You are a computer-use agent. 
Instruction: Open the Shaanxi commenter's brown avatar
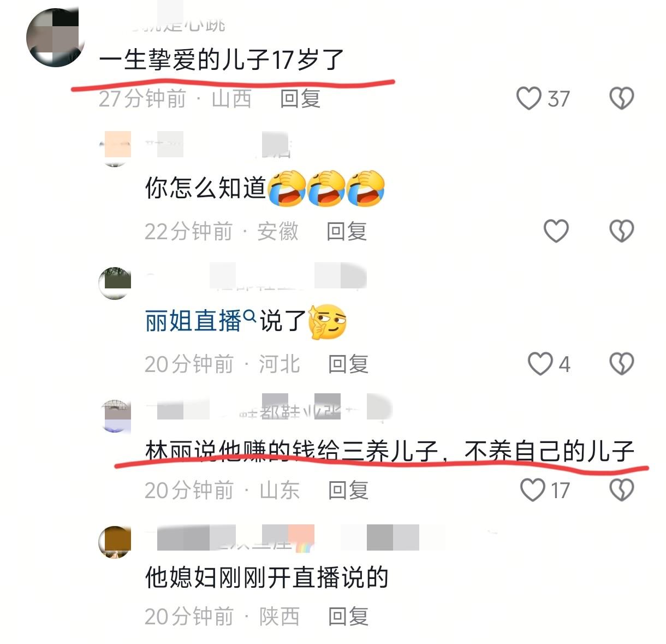[115, 542]
